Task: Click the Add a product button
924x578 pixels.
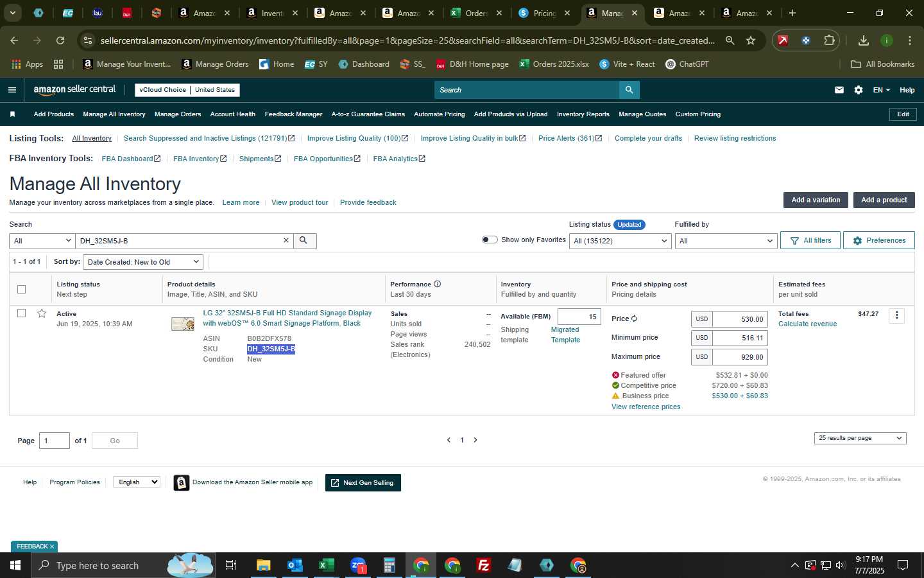Action: (x=884, y=200)
